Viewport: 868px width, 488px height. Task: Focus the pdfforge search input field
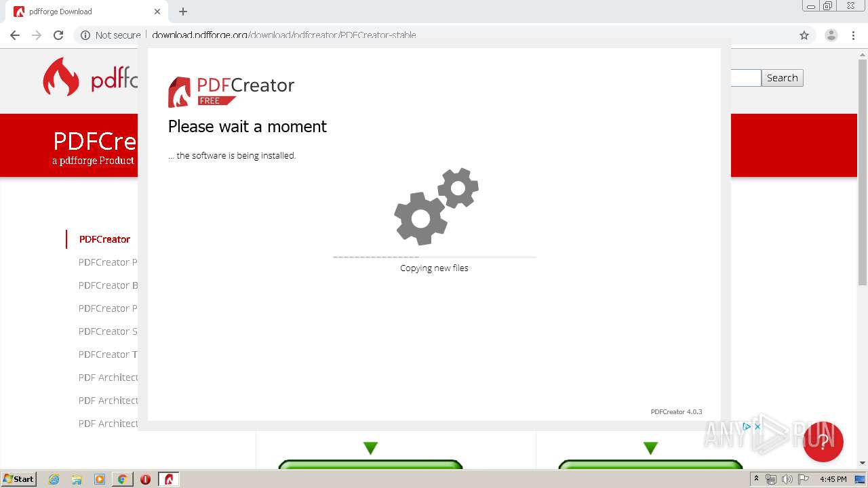746,78
